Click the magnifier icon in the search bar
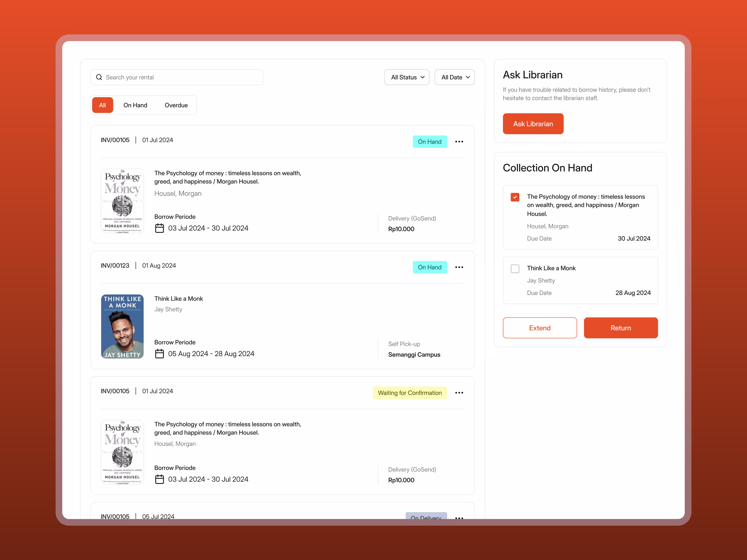Screen dimensions: 747x560 pos(99,77)
